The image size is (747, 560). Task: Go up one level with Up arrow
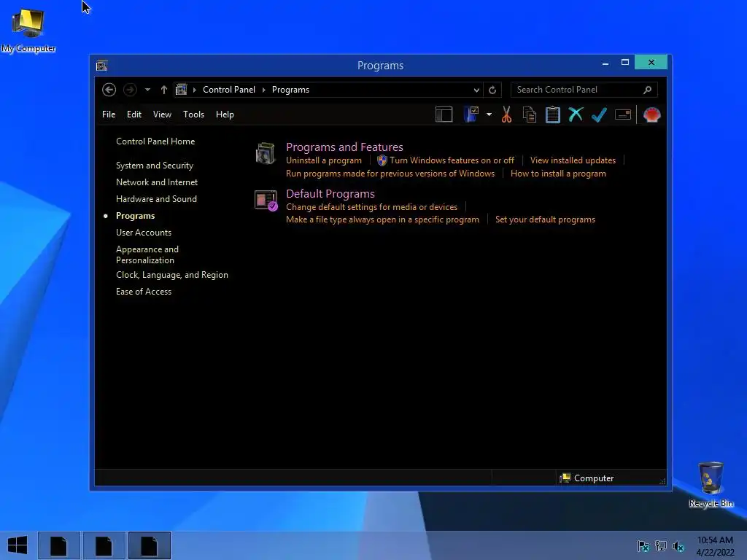click(164, 90)
